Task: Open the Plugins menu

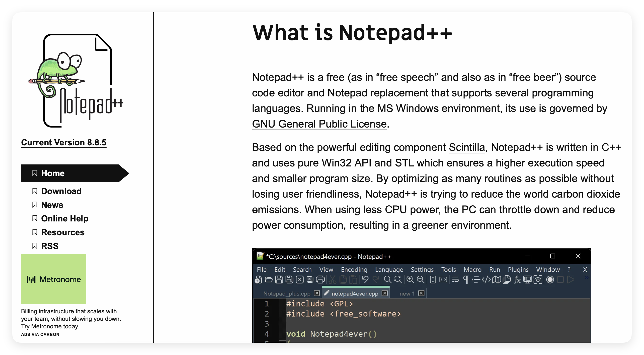Action: pos(518,270)
